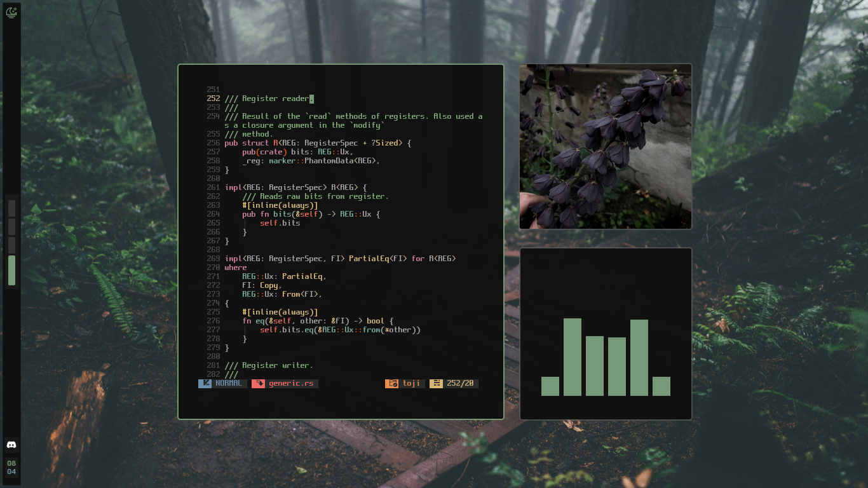The image size is (868, 488).
Task: Focus the dark flower image window
Action: click(606, 146)
